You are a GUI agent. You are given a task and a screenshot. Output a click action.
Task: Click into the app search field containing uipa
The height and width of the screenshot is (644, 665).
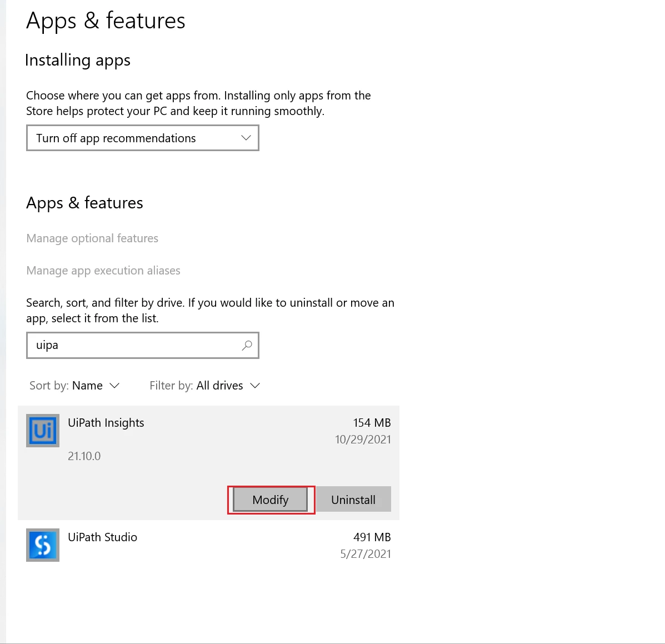click(142, 345)
